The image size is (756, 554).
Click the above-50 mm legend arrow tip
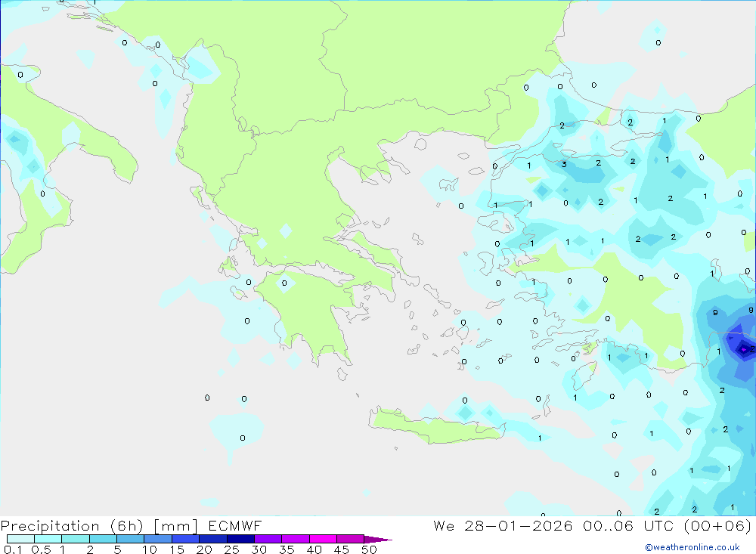point(378,540)
